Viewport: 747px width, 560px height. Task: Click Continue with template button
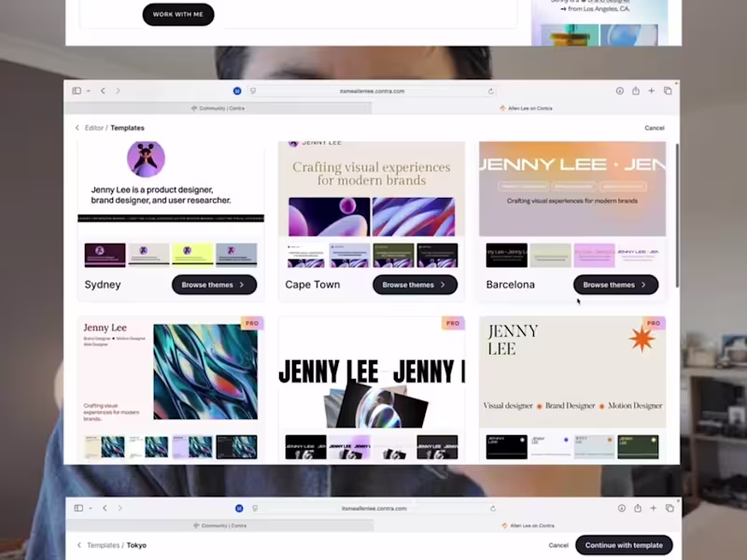tap(624, 545)
